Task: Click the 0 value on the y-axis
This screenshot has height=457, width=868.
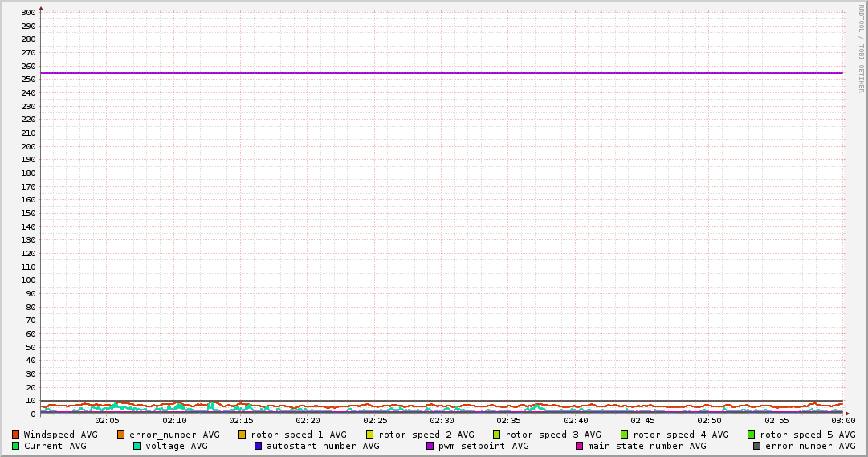Action: pyautogui.click(x=33, y=414)
